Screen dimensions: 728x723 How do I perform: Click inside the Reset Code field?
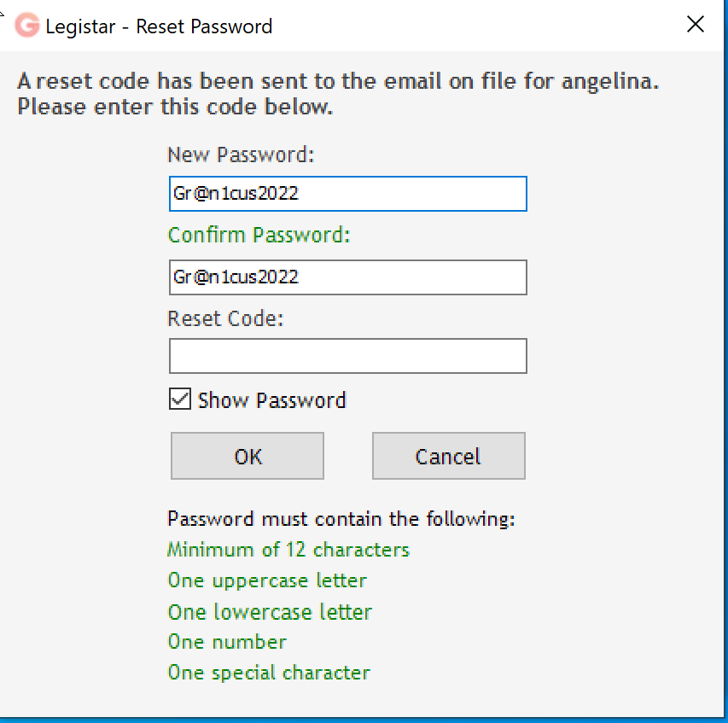click(347, 355)
